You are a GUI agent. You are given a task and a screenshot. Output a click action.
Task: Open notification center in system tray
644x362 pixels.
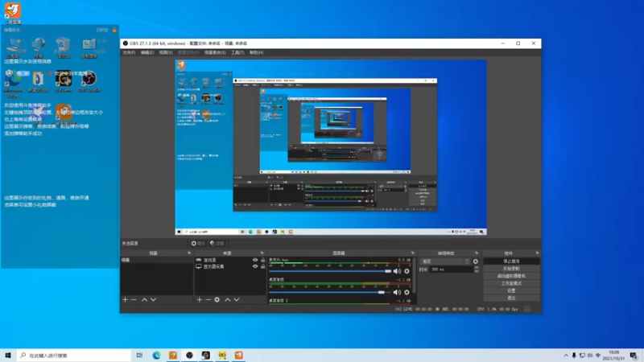pyautogui.click(x=634, y=356)
